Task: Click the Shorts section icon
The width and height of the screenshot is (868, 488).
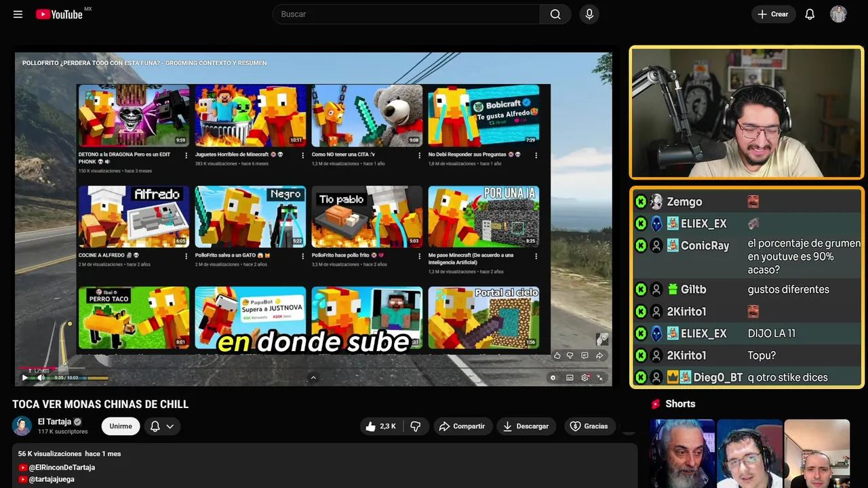Action: [x=656, y=404]
